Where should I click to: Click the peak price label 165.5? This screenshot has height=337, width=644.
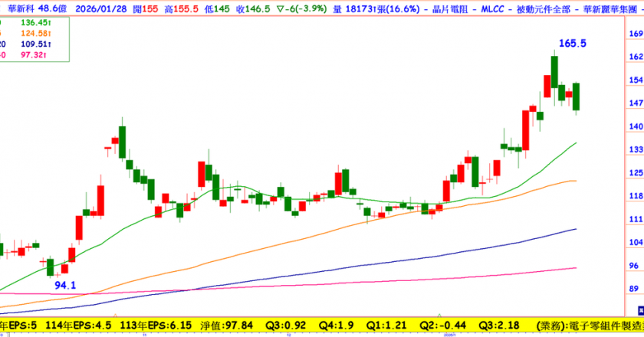pos(573,43)
